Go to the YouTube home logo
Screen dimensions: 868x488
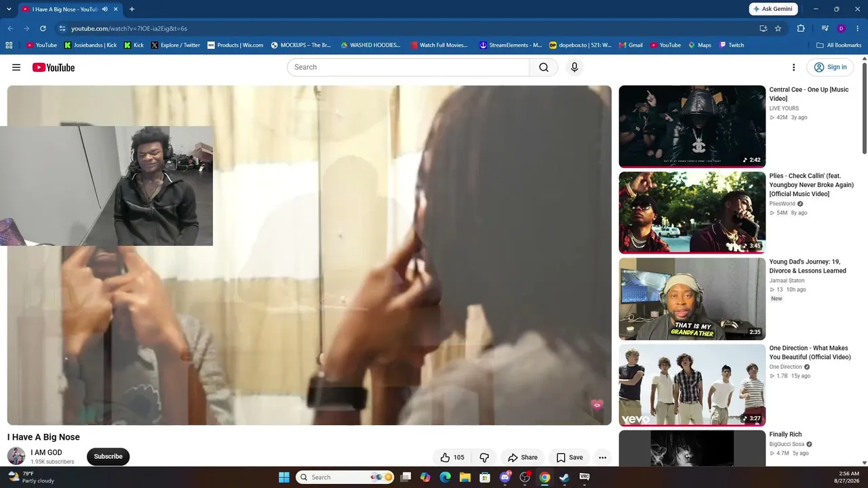coord(54,67)
